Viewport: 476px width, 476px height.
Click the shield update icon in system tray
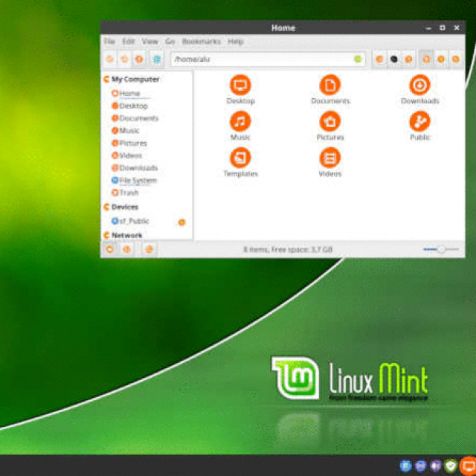(451, 466)
